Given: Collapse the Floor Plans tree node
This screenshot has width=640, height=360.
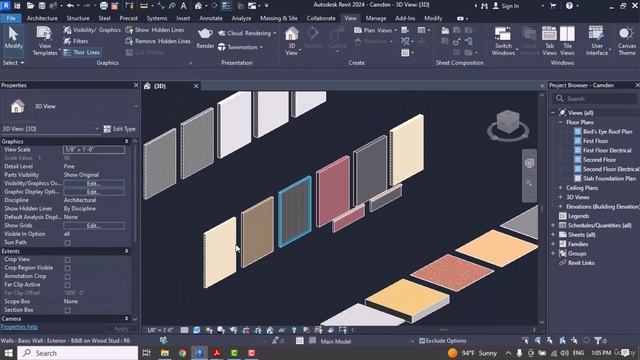Looking at the screenshot, I should click(560, 122).
